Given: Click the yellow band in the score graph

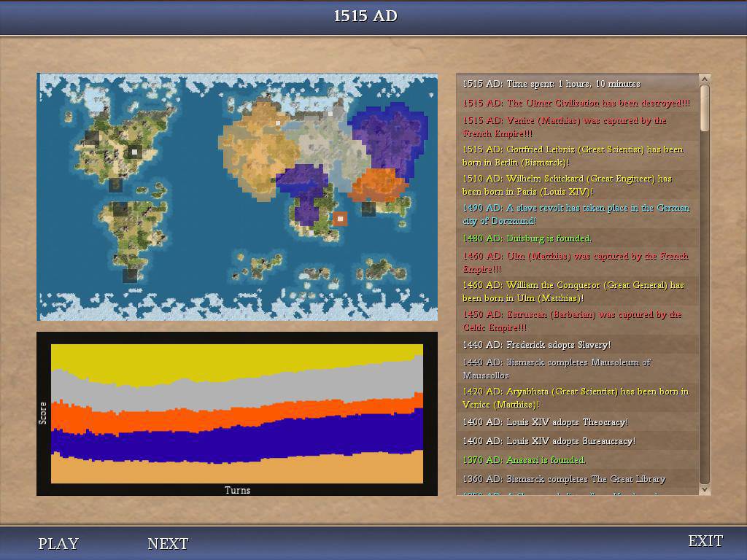Looking at the screenshot, I should 237,362.
